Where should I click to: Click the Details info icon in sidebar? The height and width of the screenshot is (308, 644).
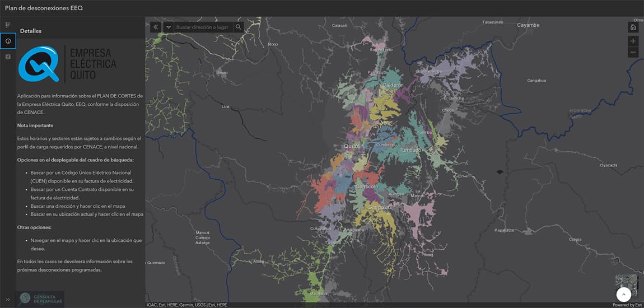pos(8,41)
